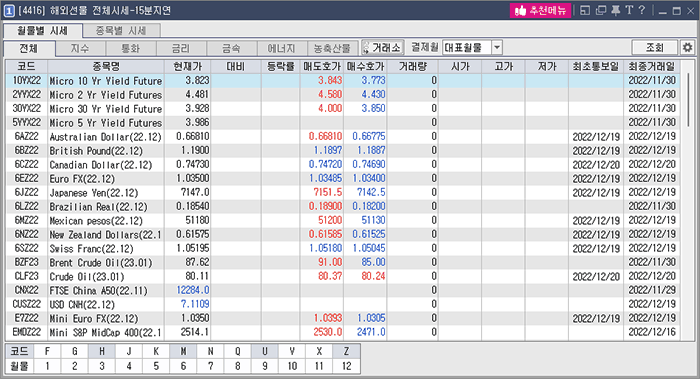Click the window layout icon in title bar
This screenshot has width=700, height=379.
click(585, 10)
